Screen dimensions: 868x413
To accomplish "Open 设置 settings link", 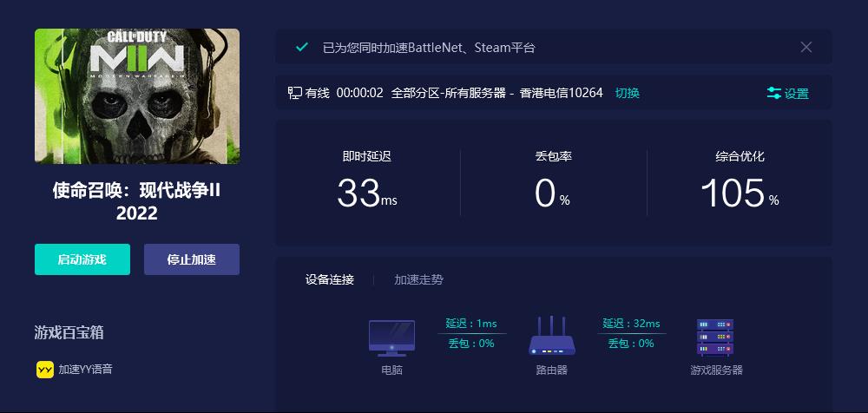I will pyautogui.click(x=797, y=94).
